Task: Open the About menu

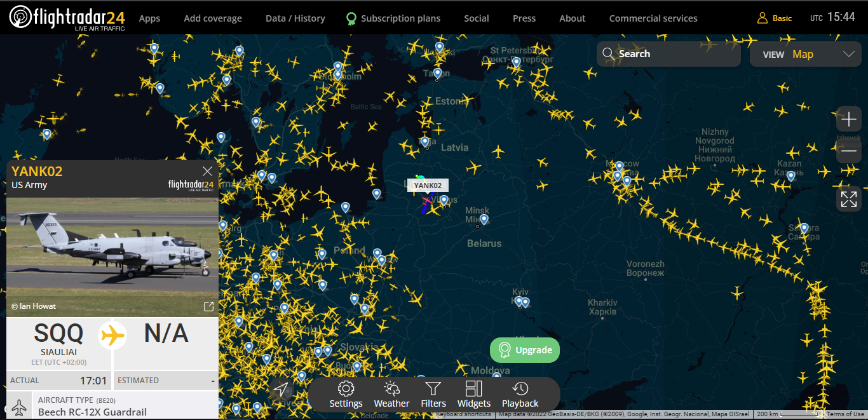Action: pos(573,18)
